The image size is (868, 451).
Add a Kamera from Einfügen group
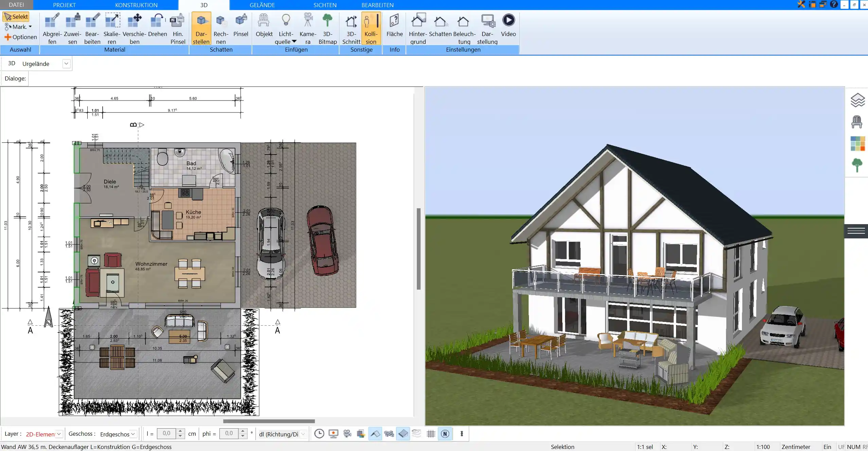point(308,29)
